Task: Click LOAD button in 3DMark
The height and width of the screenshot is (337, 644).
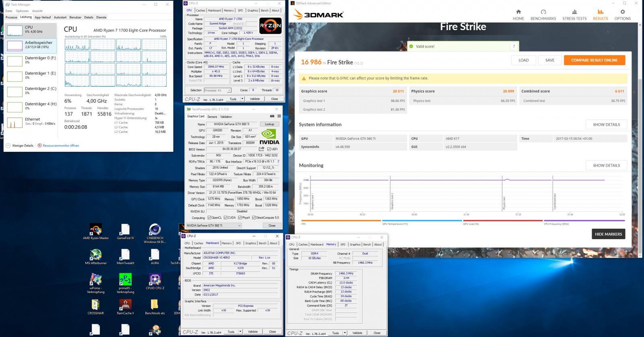Action: pyautogui.click(x=523, y=60)
